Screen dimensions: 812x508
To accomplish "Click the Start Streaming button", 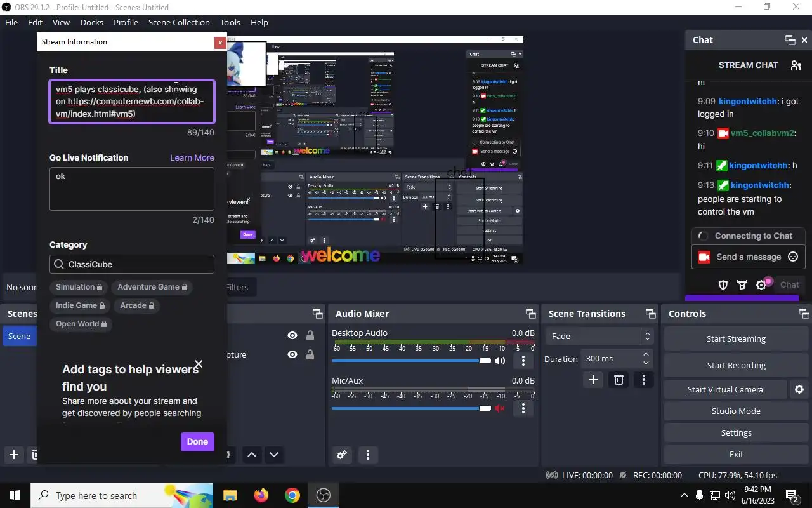I will pos(736,338).
